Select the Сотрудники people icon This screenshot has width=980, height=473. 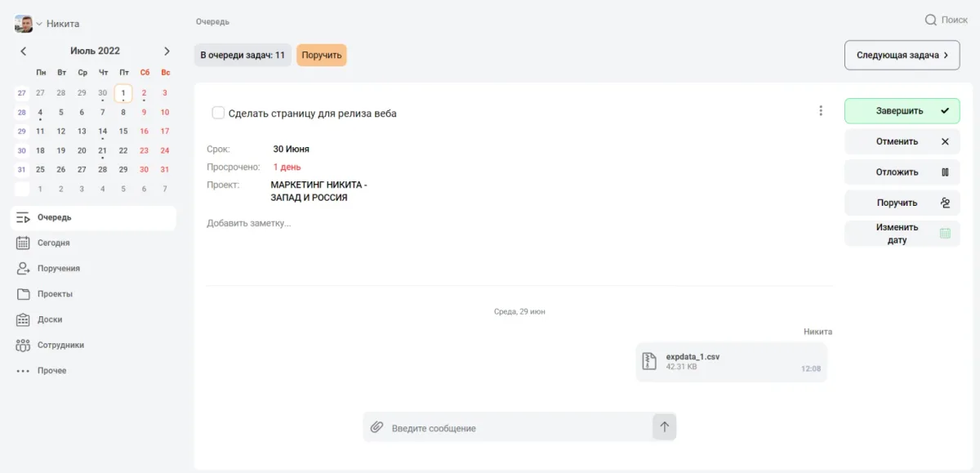pos(20,344)
